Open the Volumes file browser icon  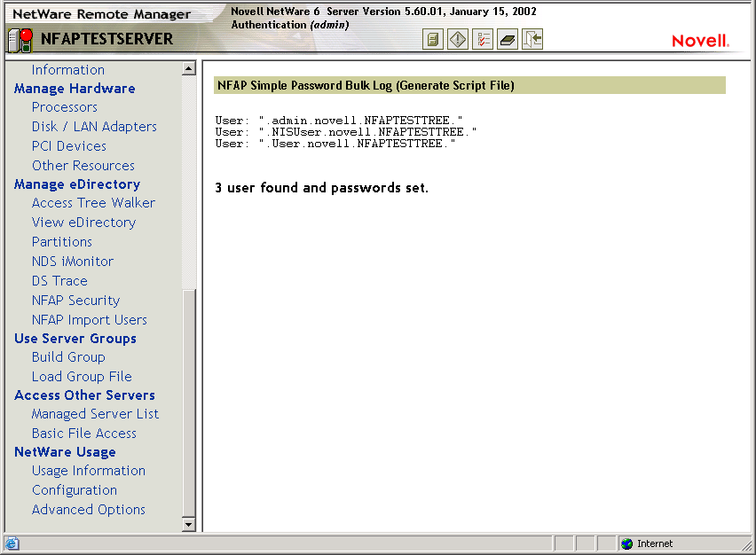tap(432, 39)
